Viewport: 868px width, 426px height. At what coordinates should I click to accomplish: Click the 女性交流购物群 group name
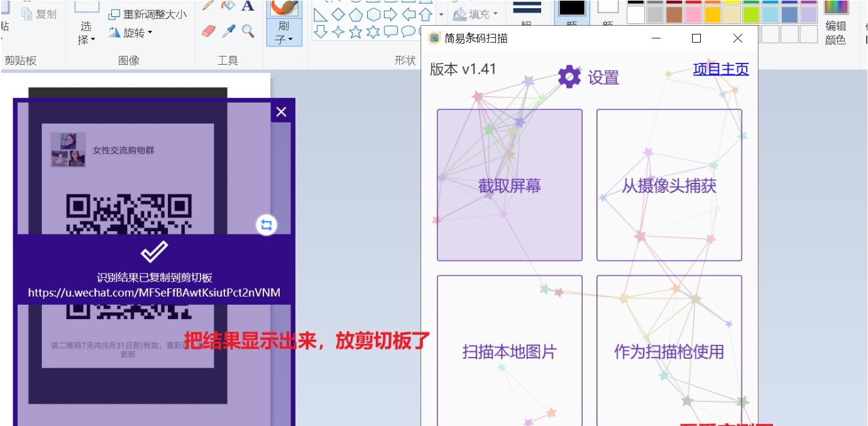123,151
